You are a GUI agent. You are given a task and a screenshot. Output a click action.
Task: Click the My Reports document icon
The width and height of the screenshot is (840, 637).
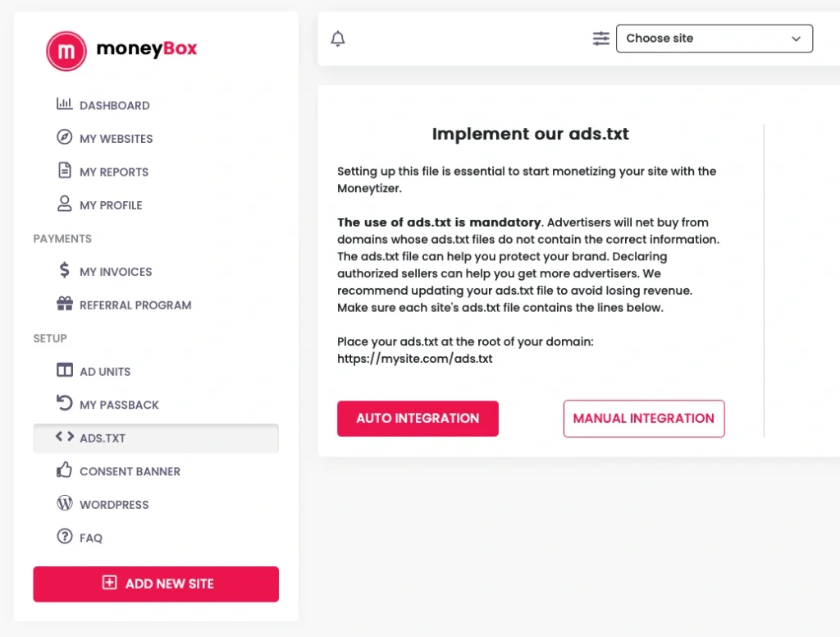point(65,171)
